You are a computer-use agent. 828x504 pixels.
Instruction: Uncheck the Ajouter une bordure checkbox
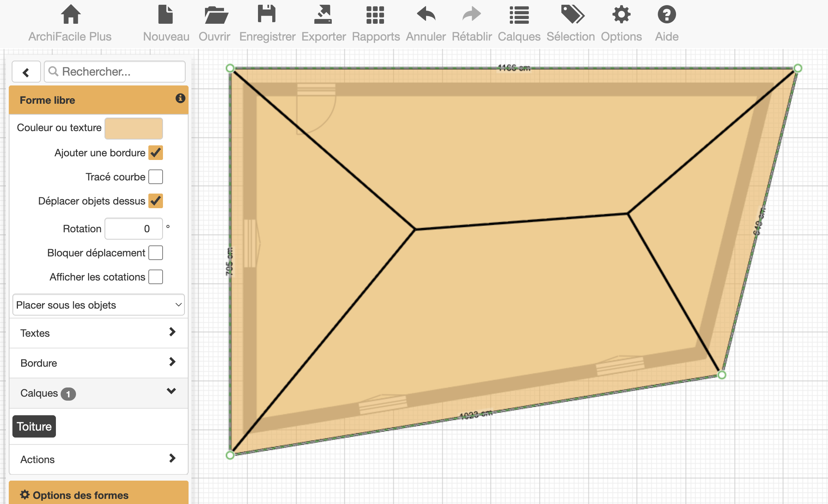[156, 153]
